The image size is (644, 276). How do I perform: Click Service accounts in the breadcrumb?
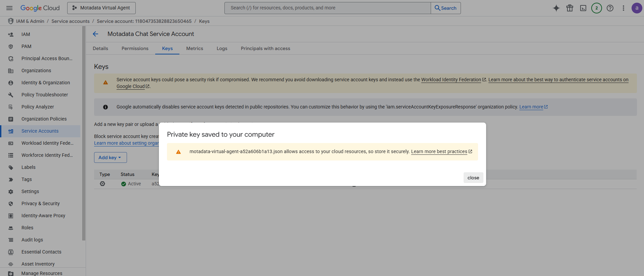[x=70, y=21]
